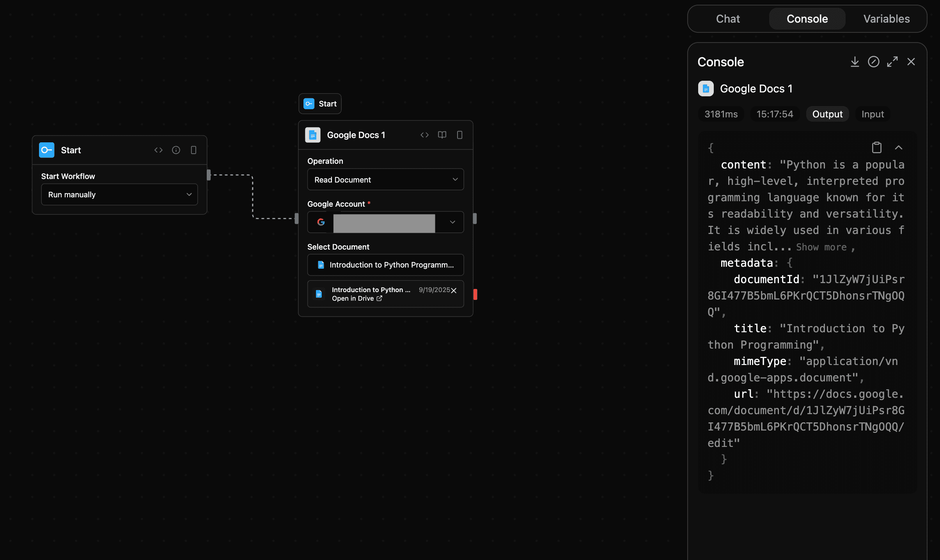Open code view on the Start node

[x=158, y=150]
